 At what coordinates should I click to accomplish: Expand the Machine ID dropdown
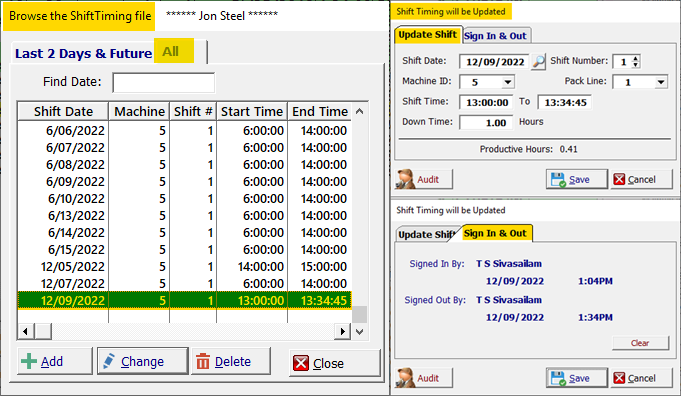tap(507, 82)
